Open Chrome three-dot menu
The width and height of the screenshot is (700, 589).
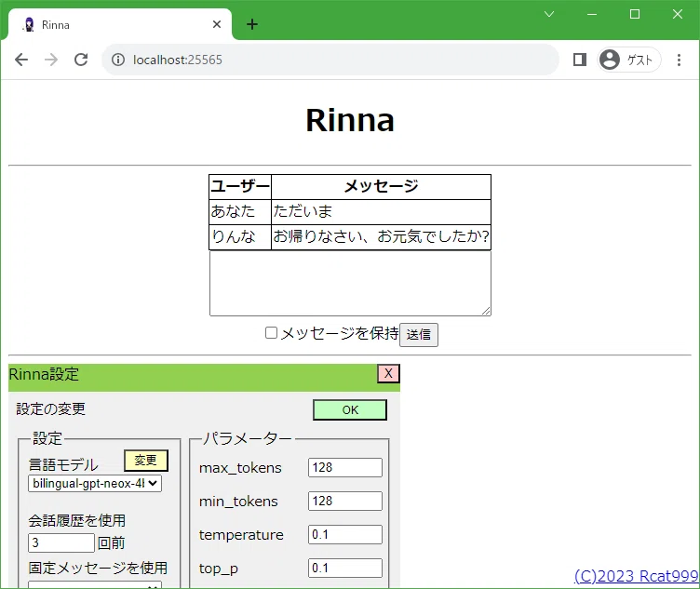(x=679, y=60)
